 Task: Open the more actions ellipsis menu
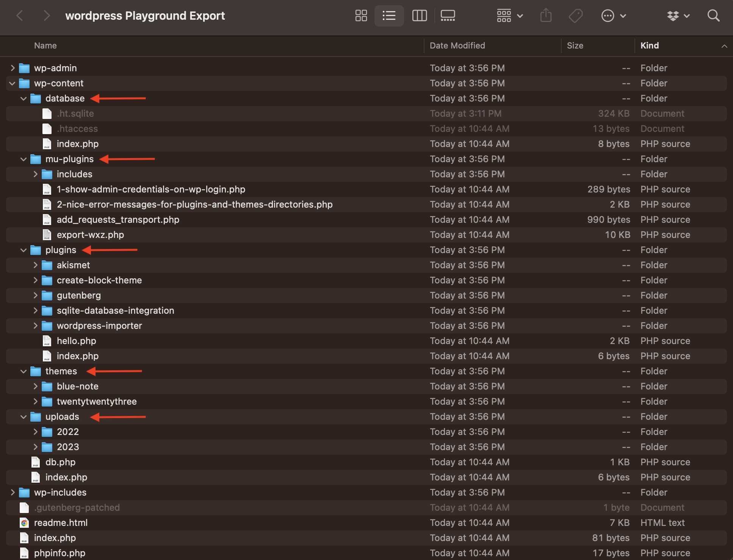click(x=613, y=16)
